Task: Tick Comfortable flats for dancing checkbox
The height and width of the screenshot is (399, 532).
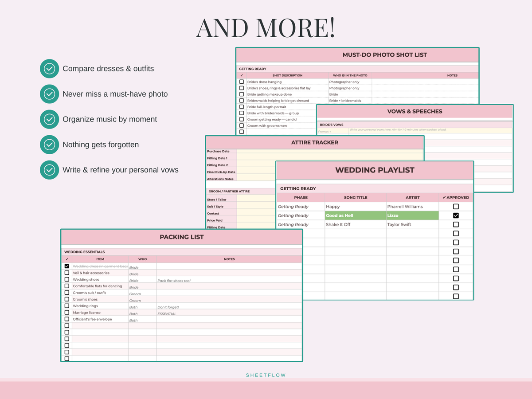Action: [x=67, y=286]
